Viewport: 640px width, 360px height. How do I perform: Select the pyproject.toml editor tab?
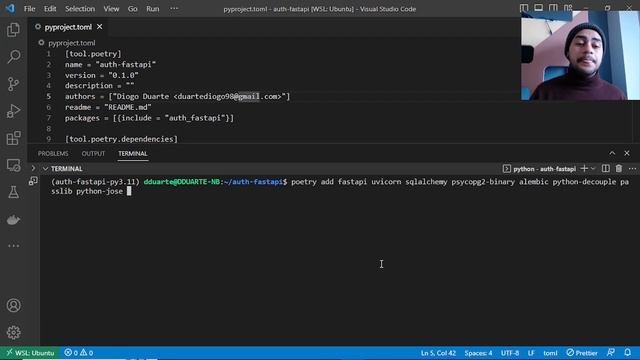[x=69, y=27]
